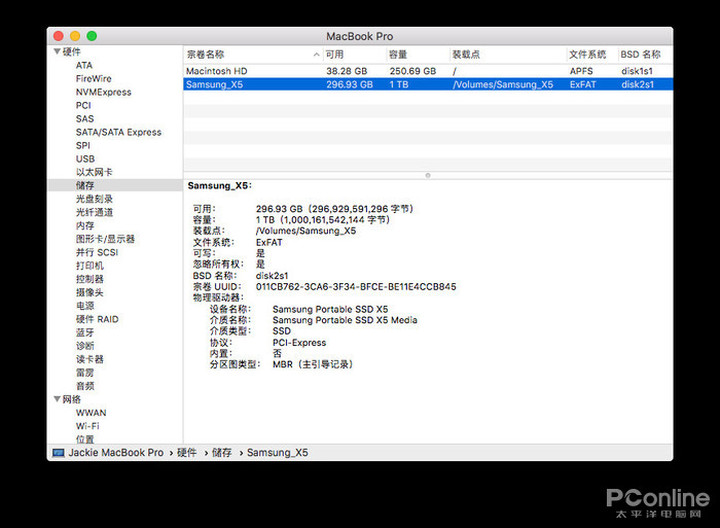Collapse the 硬件 hardware section
The width and height of the screenshot is (720, 528).
(55, 52)
